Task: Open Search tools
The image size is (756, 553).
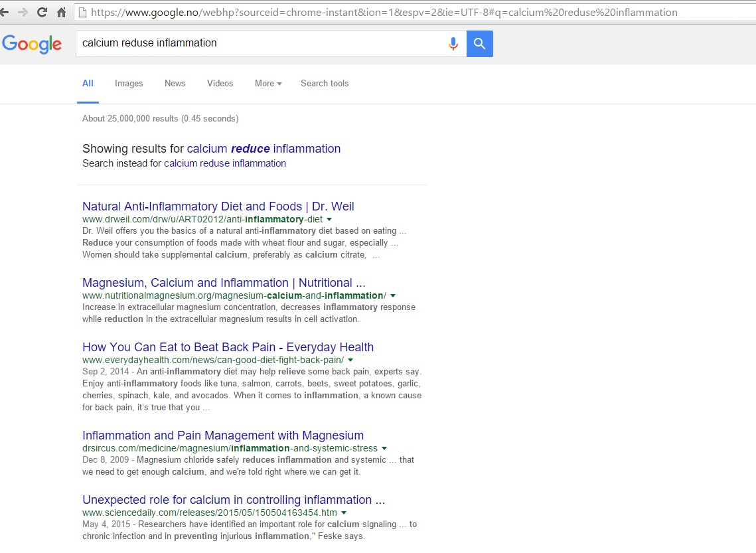Action: pyautogui.click(x=325, y=84)
